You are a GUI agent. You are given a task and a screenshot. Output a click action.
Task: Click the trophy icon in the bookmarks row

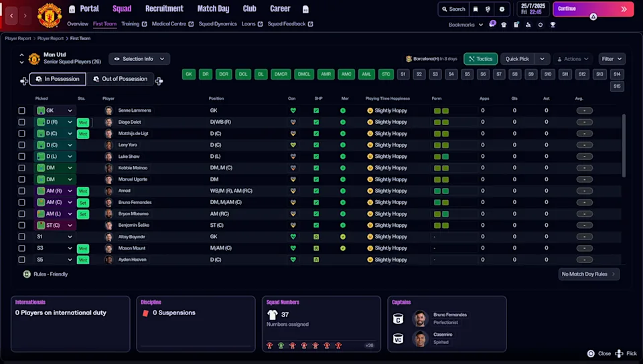click(553, 25)
